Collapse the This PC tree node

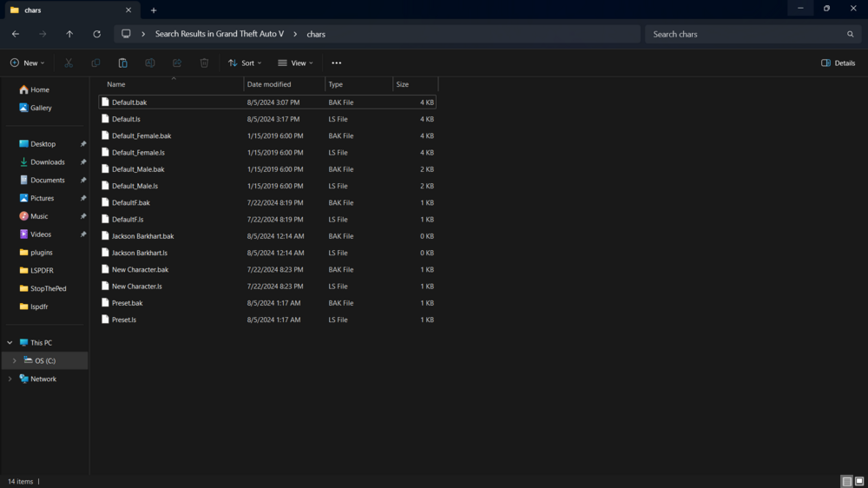tap(10, 343)
